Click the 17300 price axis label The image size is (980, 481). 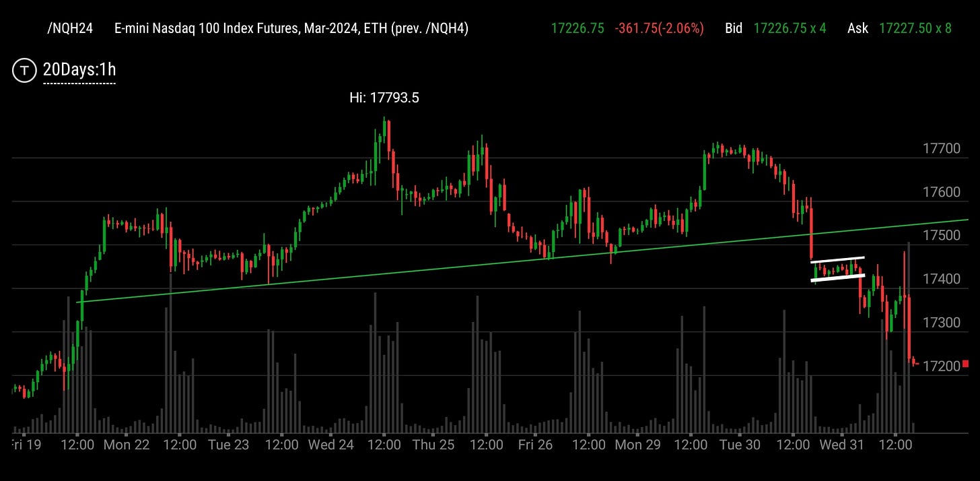click(942, 323)
